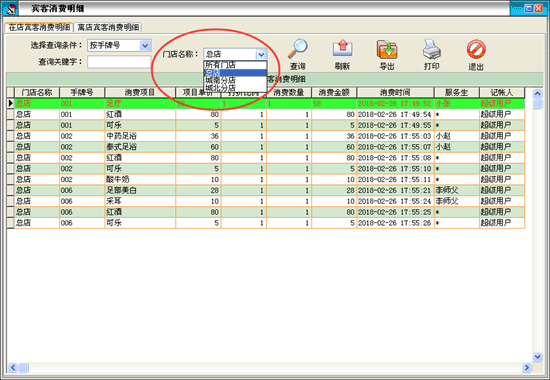Screen dimensions: 550x380
Task: Click row selector beside 足部美白 row
Action: pyautogui.click(x=10, y=191)
